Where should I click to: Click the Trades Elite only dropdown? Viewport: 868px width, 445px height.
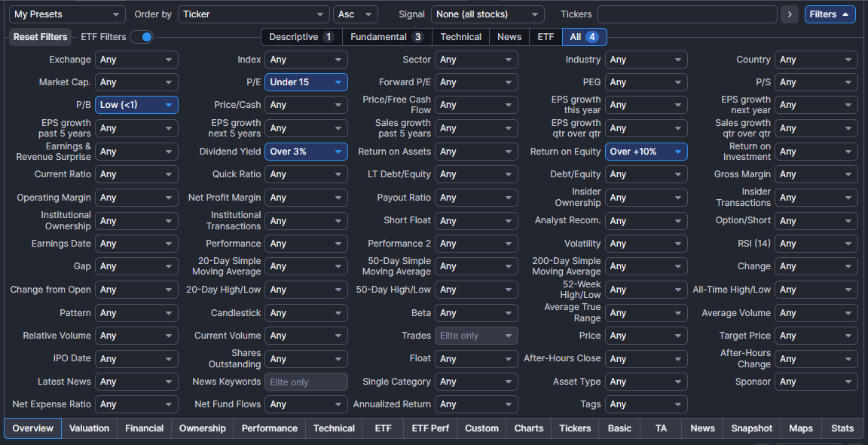click(x=477, y=336)
